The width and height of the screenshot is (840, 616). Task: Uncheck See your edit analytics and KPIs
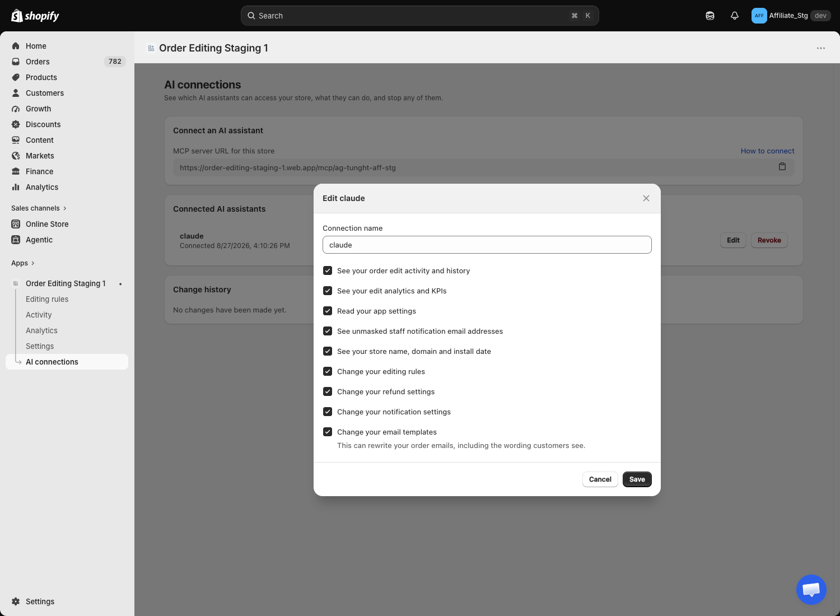pyautogui.click(x=328, y=291)
